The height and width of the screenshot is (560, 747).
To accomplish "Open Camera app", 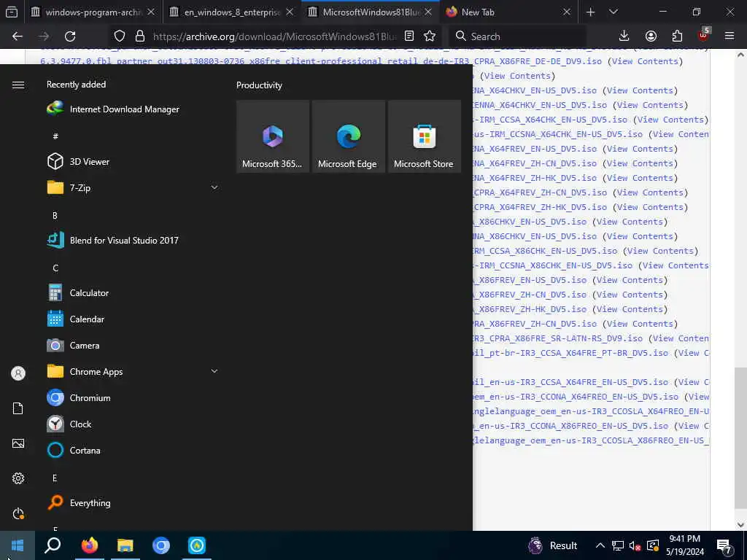I will click(x=73, y=345).
